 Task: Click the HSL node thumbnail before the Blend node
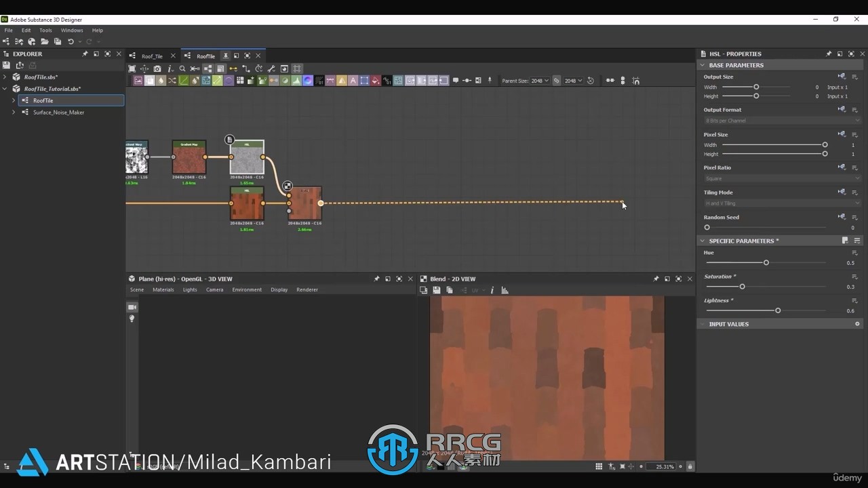pos(247,203)
